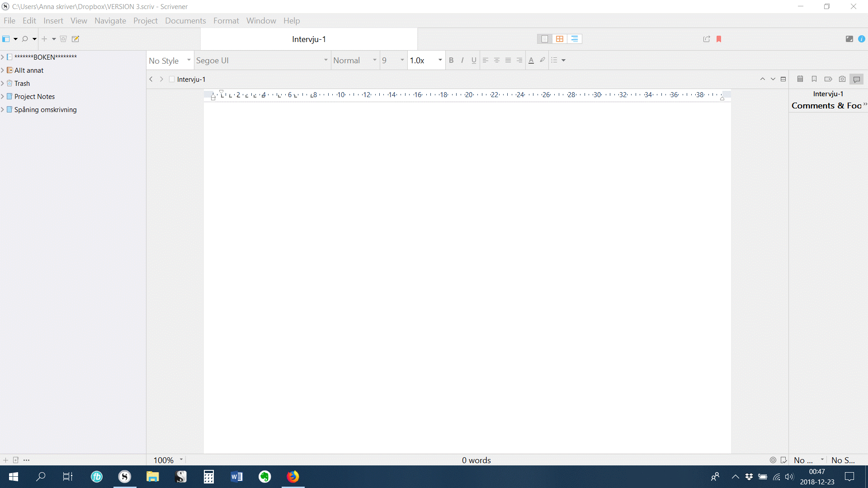Expand the BOKEN folder in binder
Screen dimensions: 868x488
3,57
